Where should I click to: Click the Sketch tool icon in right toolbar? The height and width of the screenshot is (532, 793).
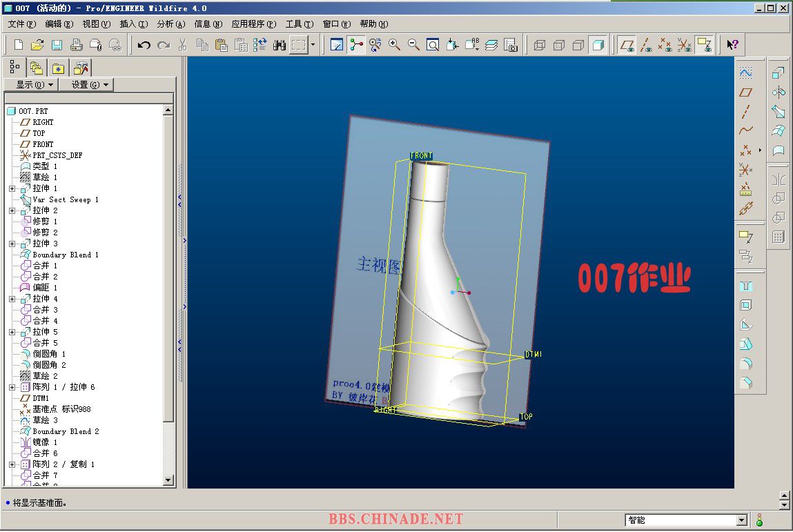click(x=745, y=72)
